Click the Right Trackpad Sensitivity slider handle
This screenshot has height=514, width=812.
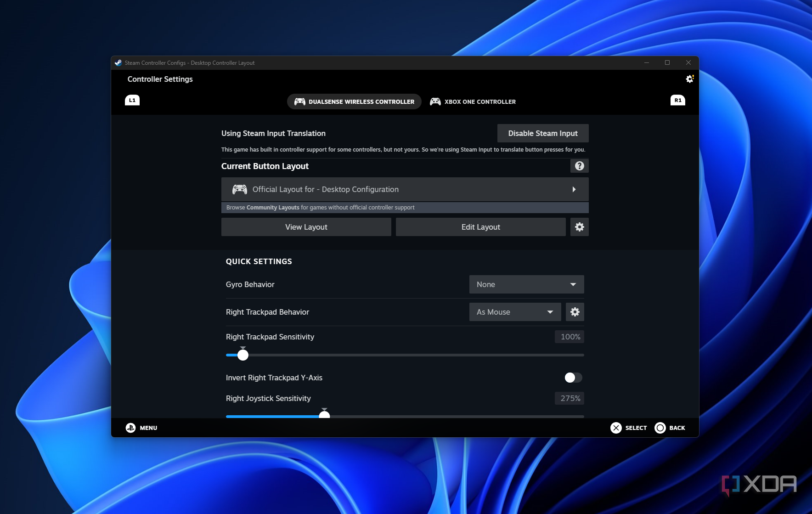point(243,355)
